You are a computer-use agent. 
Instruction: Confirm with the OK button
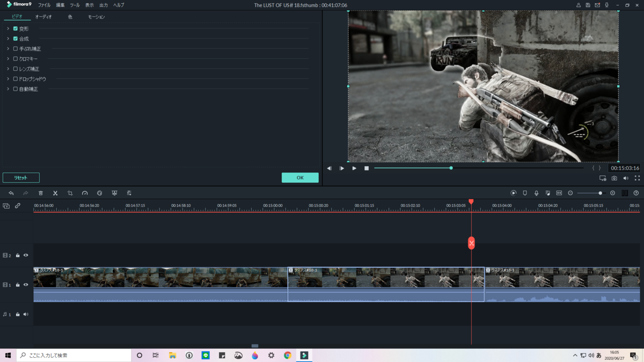pyautogui.click(x=300, y=178)
